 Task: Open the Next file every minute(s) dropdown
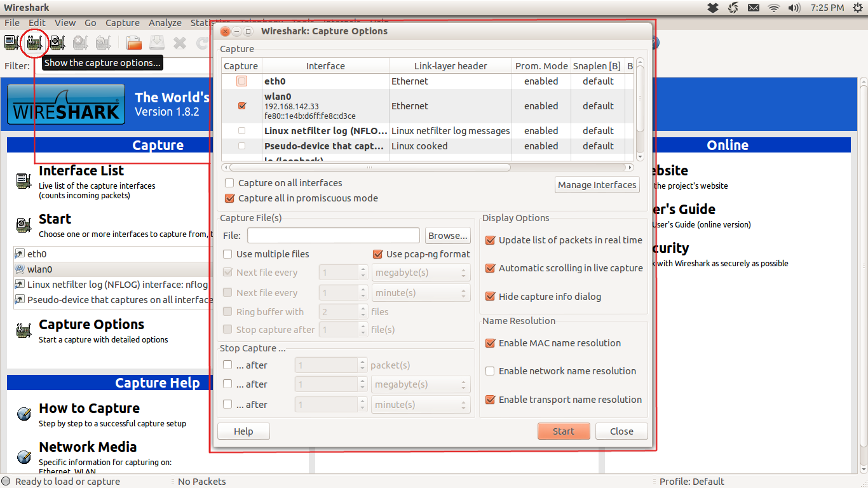pyautogui.click(x=421, y=293)
